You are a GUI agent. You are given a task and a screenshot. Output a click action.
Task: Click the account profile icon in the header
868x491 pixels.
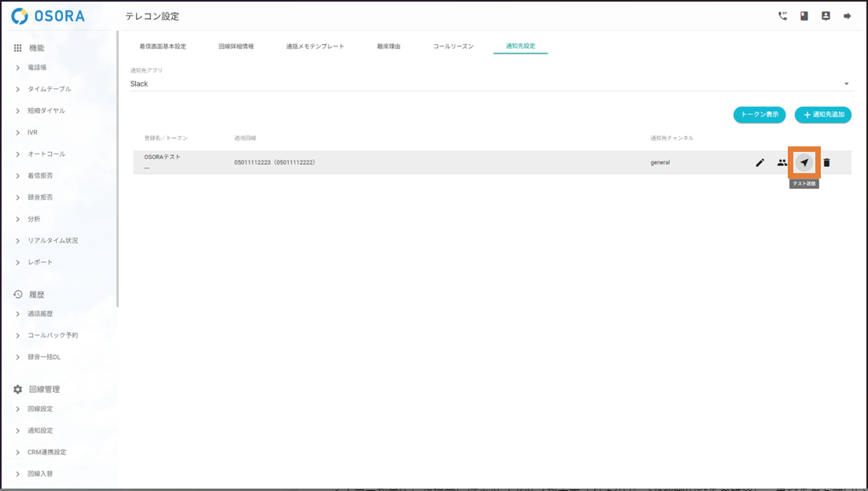point(826,16)
